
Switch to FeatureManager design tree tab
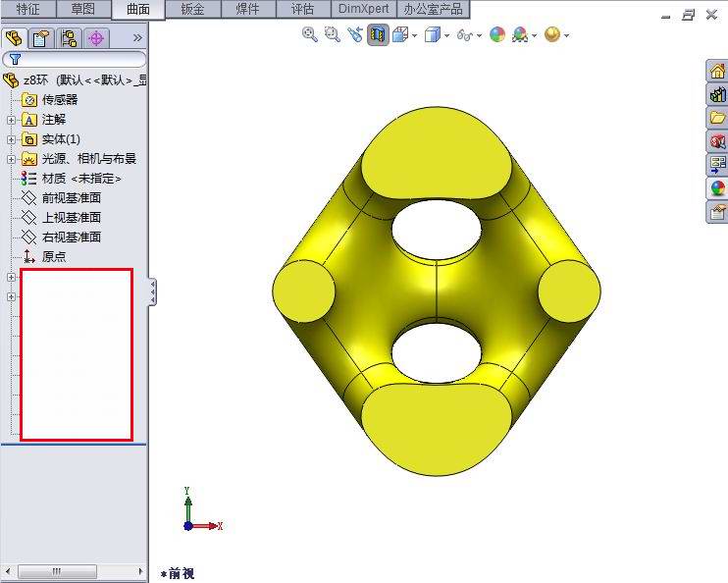[14, 38]
